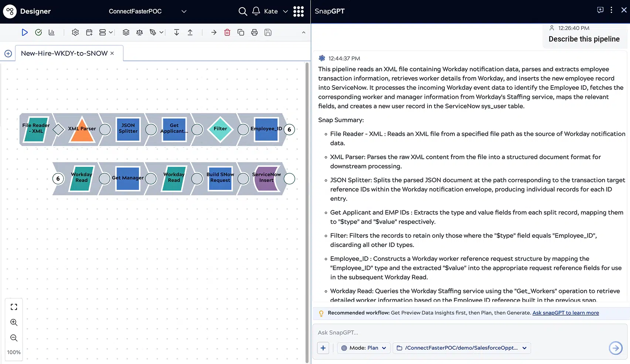Open the schedule task calendar icon
630x364 pixels.
[x=89, y=32]
